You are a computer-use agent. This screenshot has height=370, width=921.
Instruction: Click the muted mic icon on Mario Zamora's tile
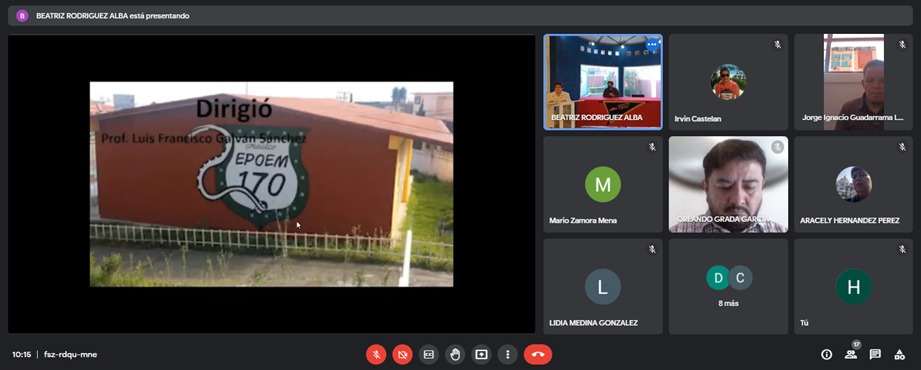point(652,147)
